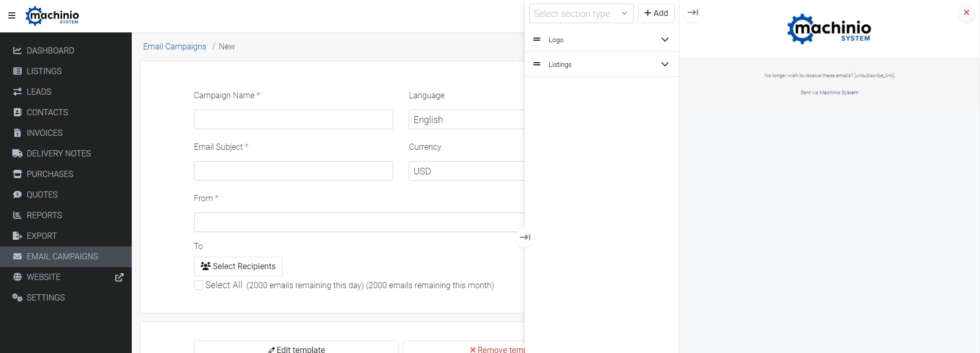
Task: Open Purchases in the sidebar
Action: [66, 174]
